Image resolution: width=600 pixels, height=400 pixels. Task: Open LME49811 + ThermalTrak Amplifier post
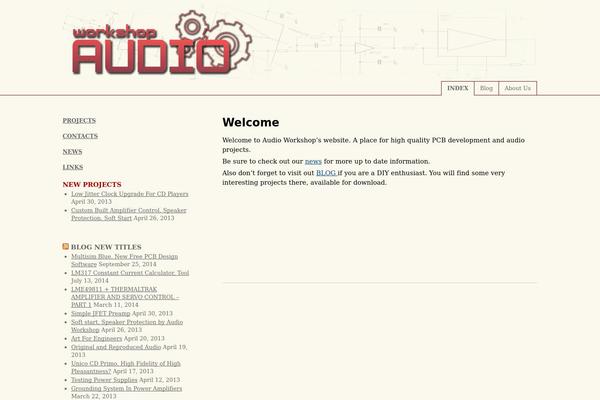click(125, 297)
